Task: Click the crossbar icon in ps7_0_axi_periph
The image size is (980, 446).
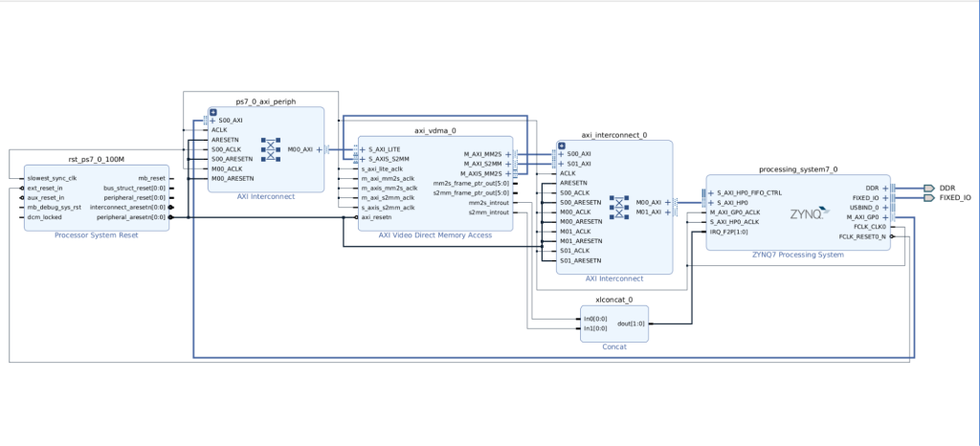Action: point(269,149)
